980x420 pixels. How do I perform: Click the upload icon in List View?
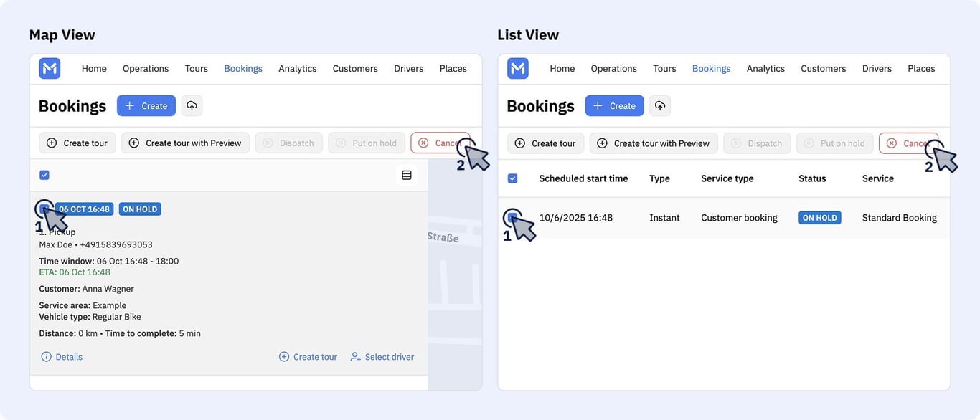click(x=660, y=105)
